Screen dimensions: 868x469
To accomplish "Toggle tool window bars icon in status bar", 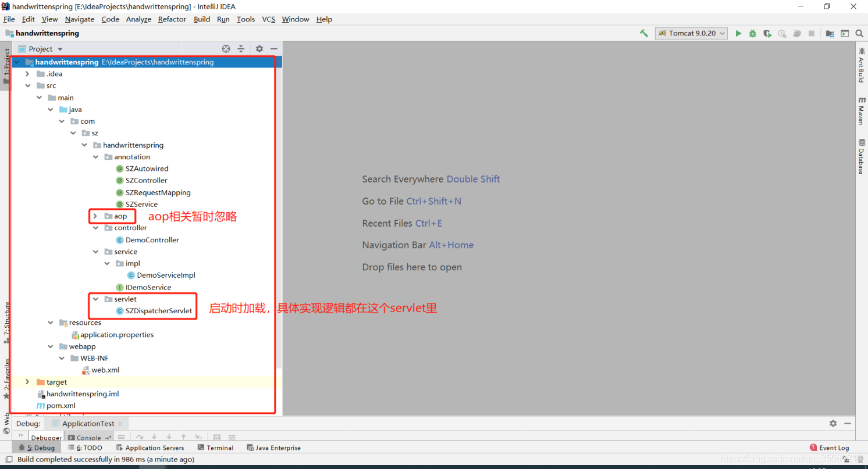I will [x=9, y=459].
